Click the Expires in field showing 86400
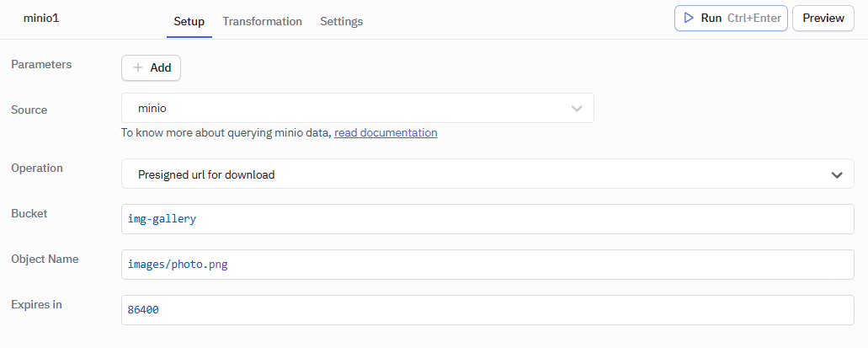Image resolution: width=868 pixels, height=348 pixels. coord(487,310)
